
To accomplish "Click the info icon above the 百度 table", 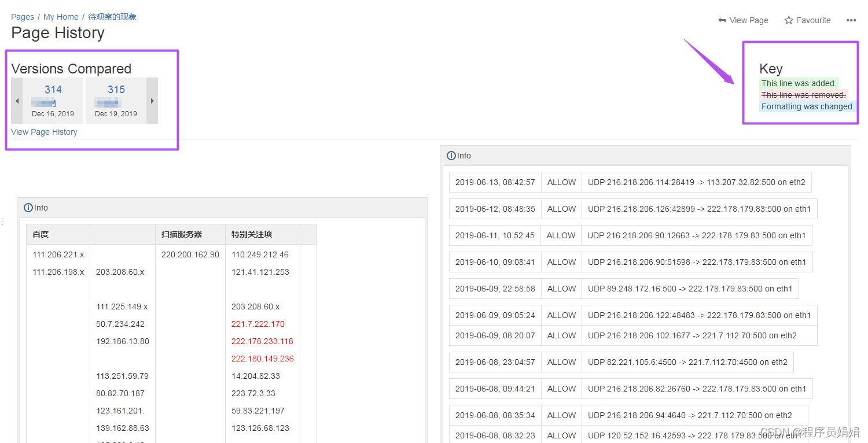I will [x=28, y=208].
